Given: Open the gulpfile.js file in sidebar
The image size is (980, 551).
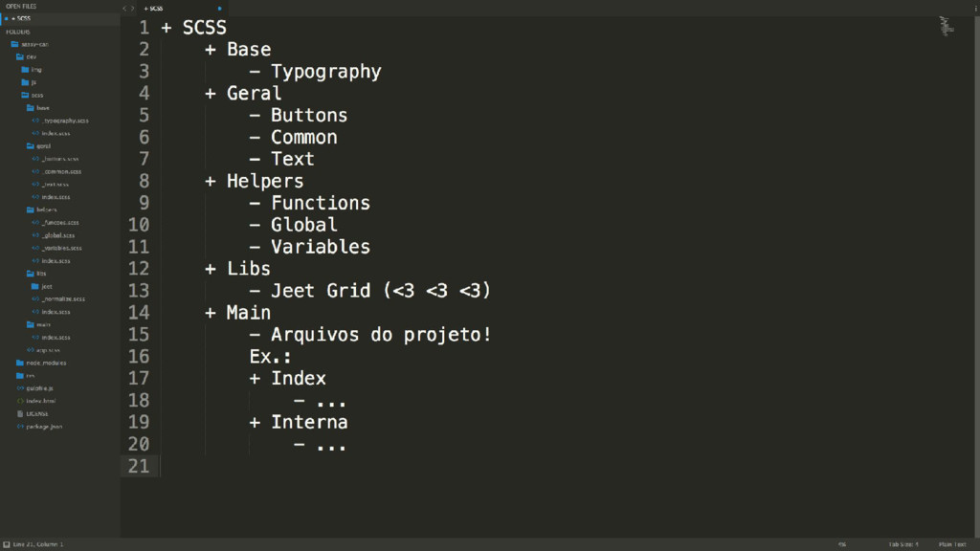Looking at the screenshot, I should 39,388.
